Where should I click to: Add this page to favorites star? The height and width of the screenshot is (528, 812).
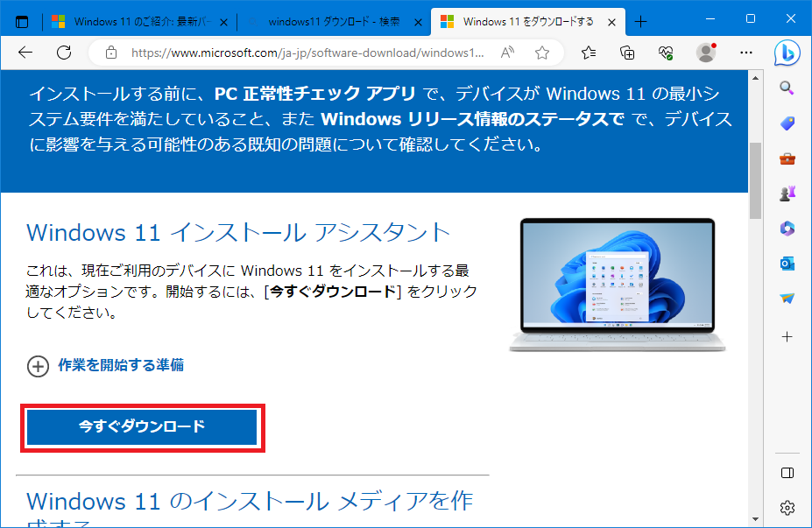pyautogui.click(x=542, y=53)
